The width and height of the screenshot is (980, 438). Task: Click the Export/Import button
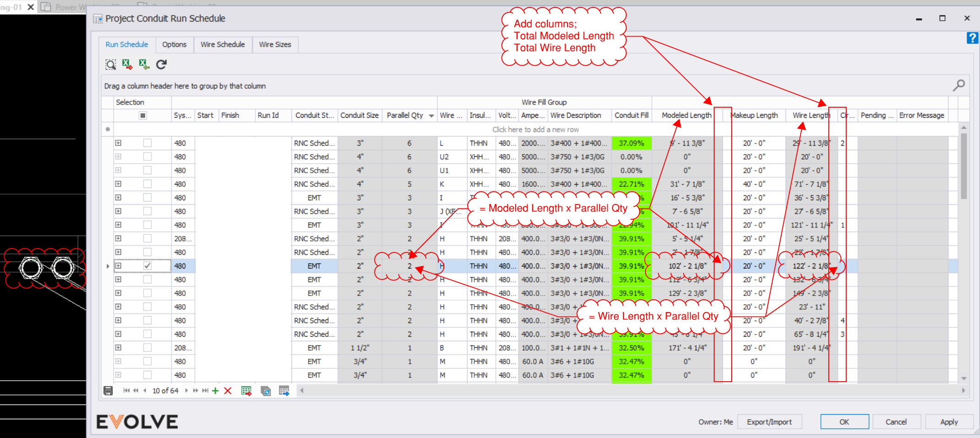[x=770, y=422]
